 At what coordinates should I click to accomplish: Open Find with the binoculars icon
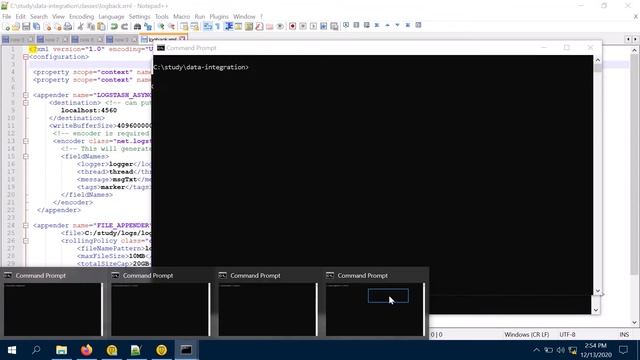pyautogui.click(x=137, y=27)
